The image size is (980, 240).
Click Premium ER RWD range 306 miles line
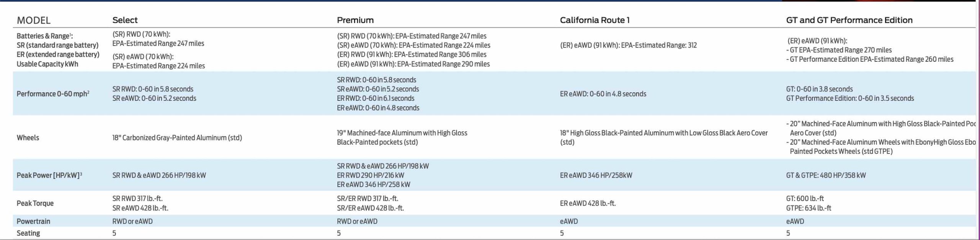coord(411,54)
